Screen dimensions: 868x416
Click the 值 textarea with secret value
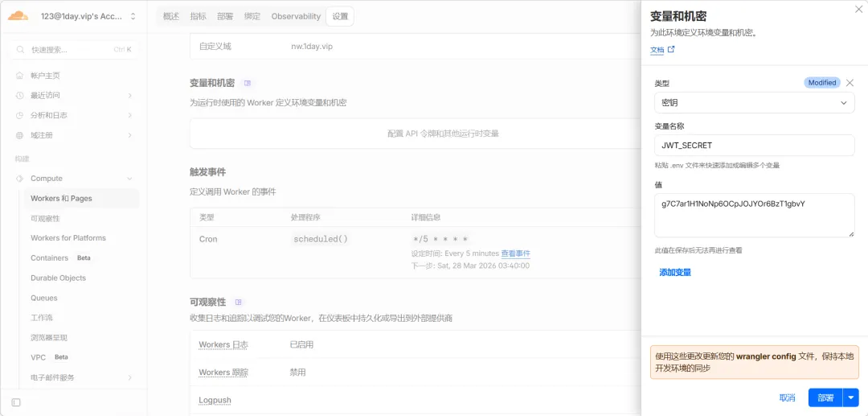point(755,216)
